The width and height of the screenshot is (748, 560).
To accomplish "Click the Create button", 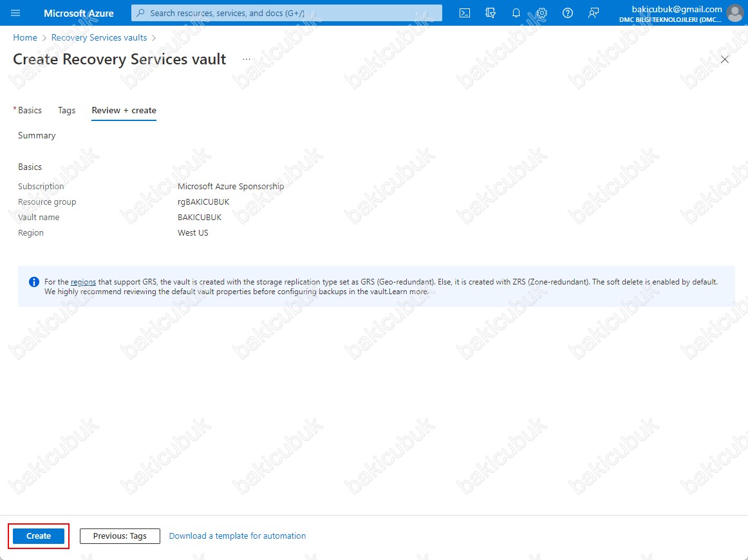I will pyautogui.click(x=39, y=536).
